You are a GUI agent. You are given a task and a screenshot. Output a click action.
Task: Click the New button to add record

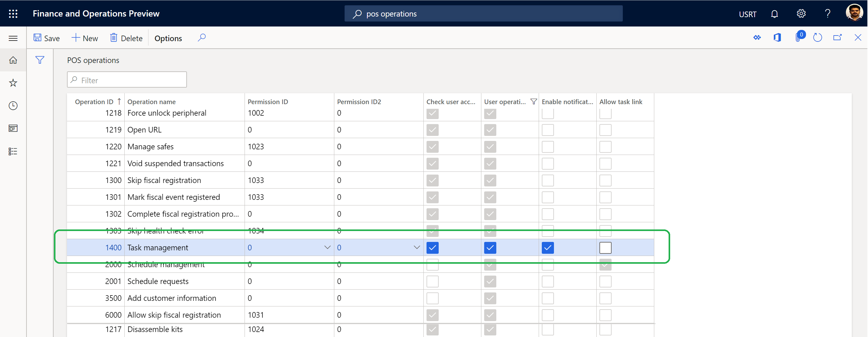tap(83, 38)
